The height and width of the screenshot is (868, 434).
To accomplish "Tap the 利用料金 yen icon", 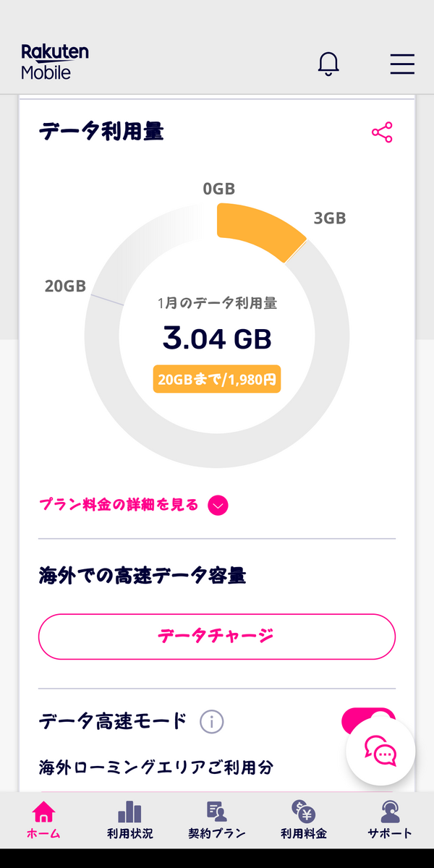I will (x=304, y=812).
